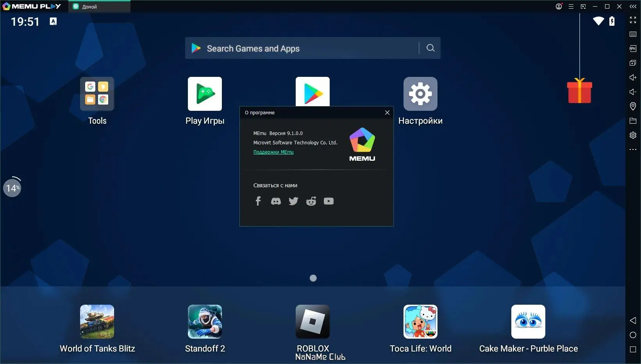The width and height of the screenshot is (641, 364).
Task: Tap the Android Back button
Action: tap(633, 320)
